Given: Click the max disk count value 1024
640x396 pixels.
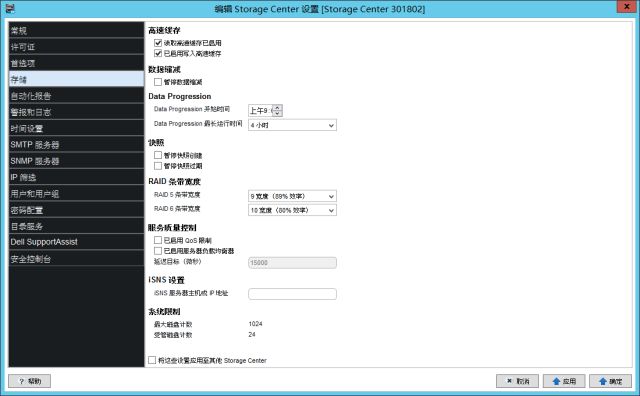Looking at the screenshot, I should 256,324.
